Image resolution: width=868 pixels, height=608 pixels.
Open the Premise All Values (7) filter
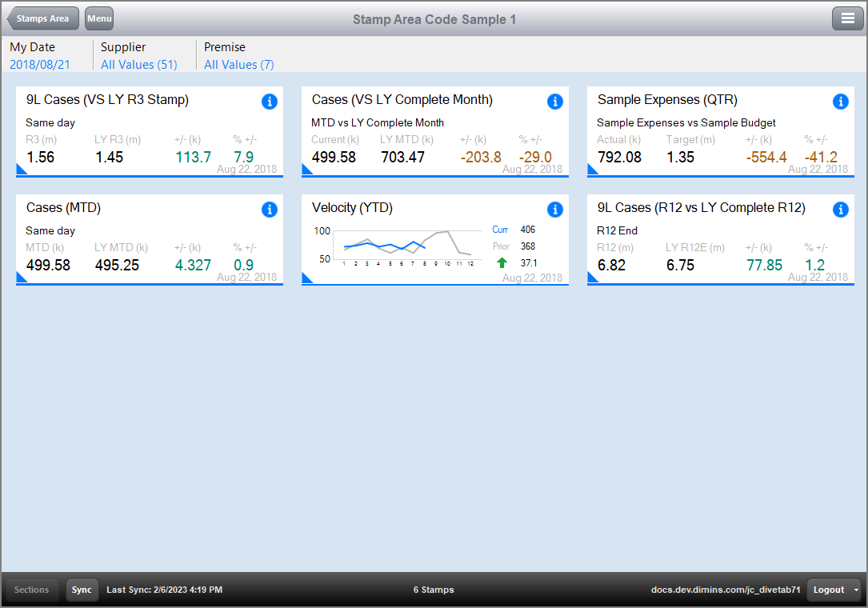[238, 65]
